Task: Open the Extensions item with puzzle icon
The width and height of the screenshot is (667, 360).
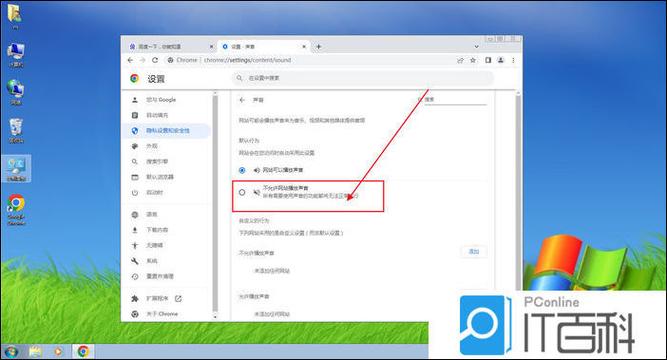Action: coord(157,299)
